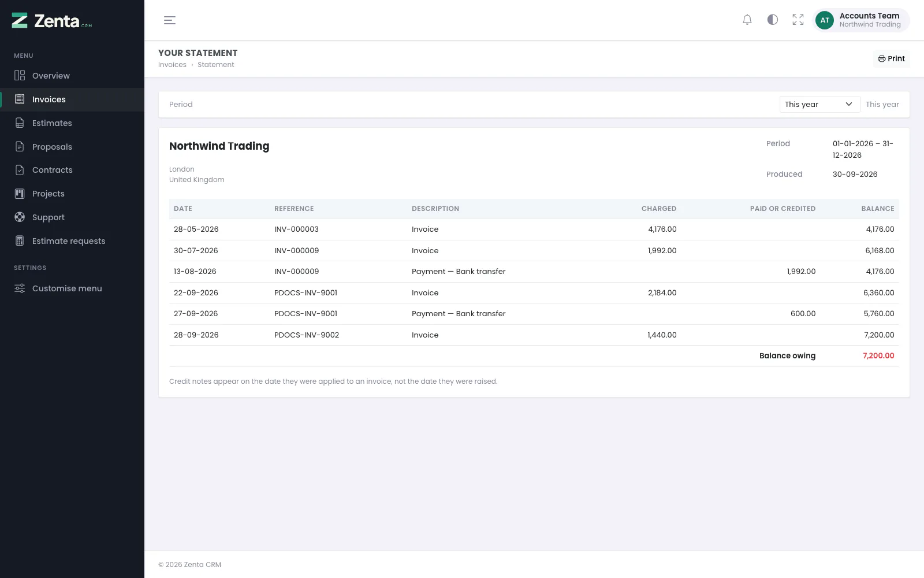Click the Support lifebuoy icon
The height and width of the screenshot is (578, 924).
pyautogui.click(x=20, y=217)
